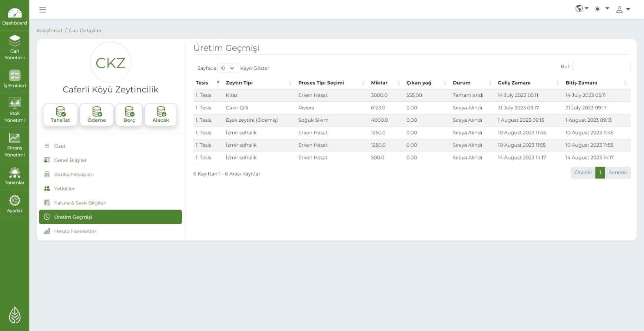The height and width of the screenshot is (331, 644).
Task: Open the language globe dropdown
Action: 582,9
